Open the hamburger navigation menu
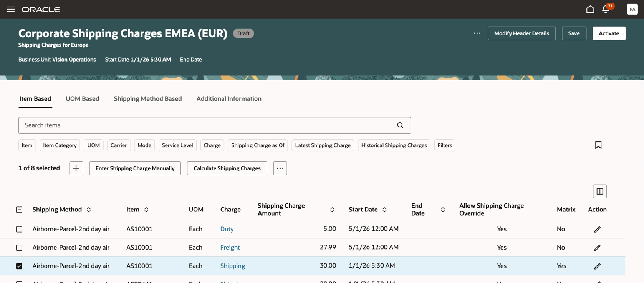 coord(11,9)
